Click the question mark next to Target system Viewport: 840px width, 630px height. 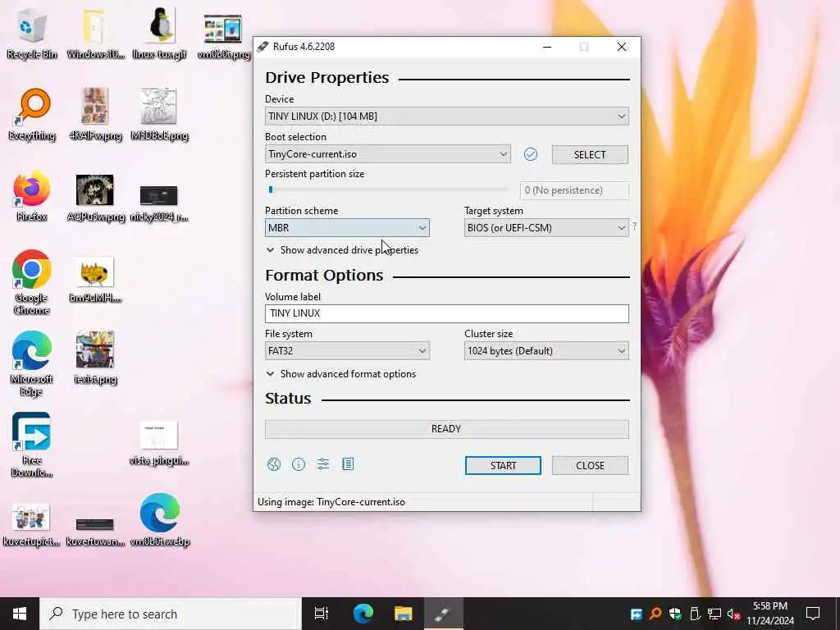click(634, 226)
